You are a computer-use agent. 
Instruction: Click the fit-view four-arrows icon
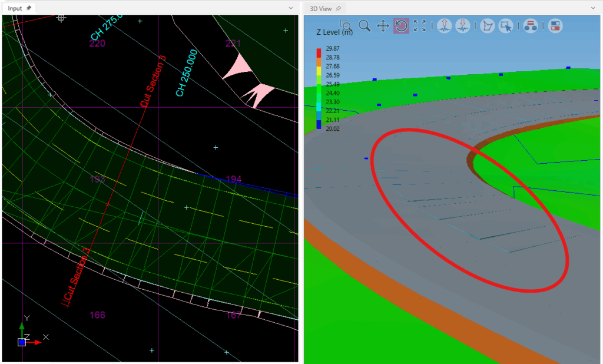pos(420,26)
